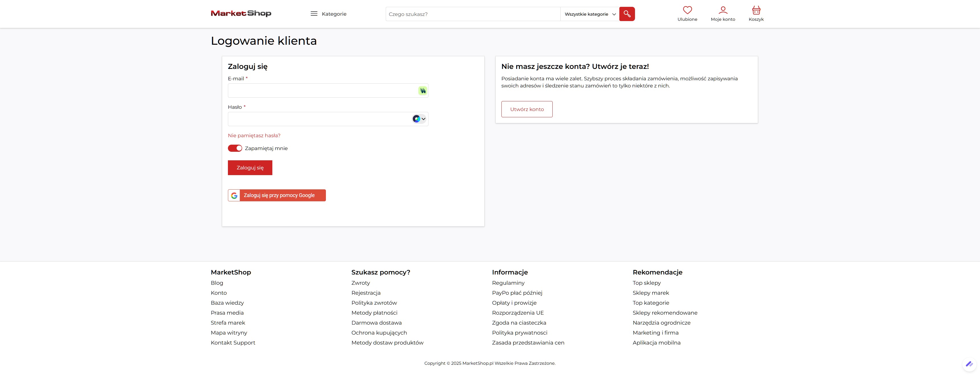Open the Kategorie hamburger menu icon
Image resolution: width=980 pixels, height=375 pixels.
click(x=314, y=14)
